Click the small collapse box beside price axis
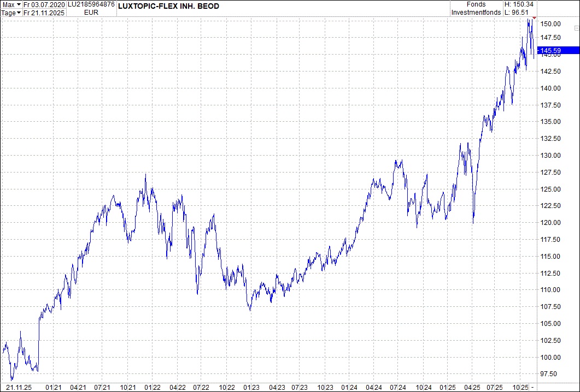 click(x=577, y=28)
